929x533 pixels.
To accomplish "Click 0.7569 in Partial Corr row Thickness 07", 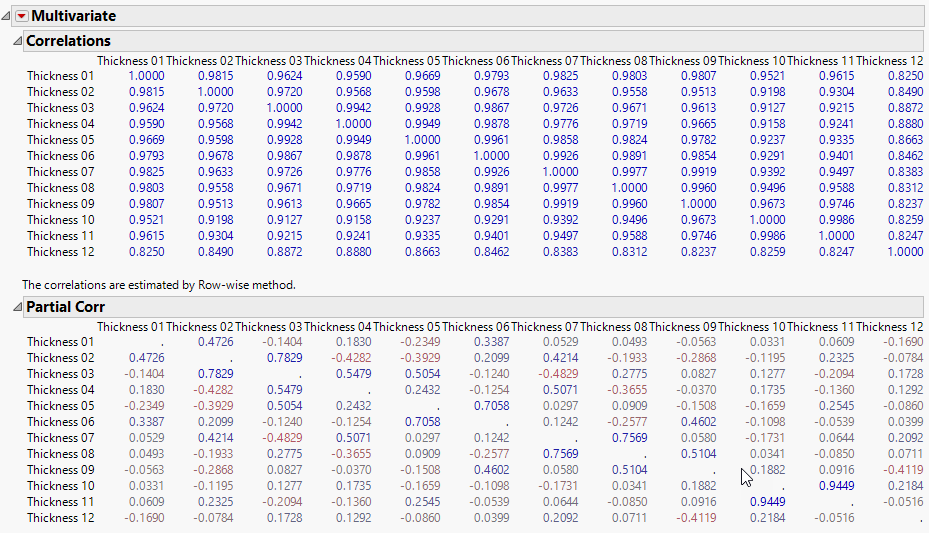I will click(629, 438).
